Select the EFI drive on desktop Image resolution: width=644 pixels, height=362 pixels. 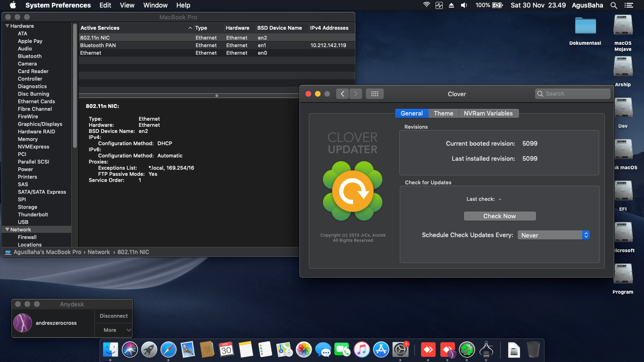623,196
